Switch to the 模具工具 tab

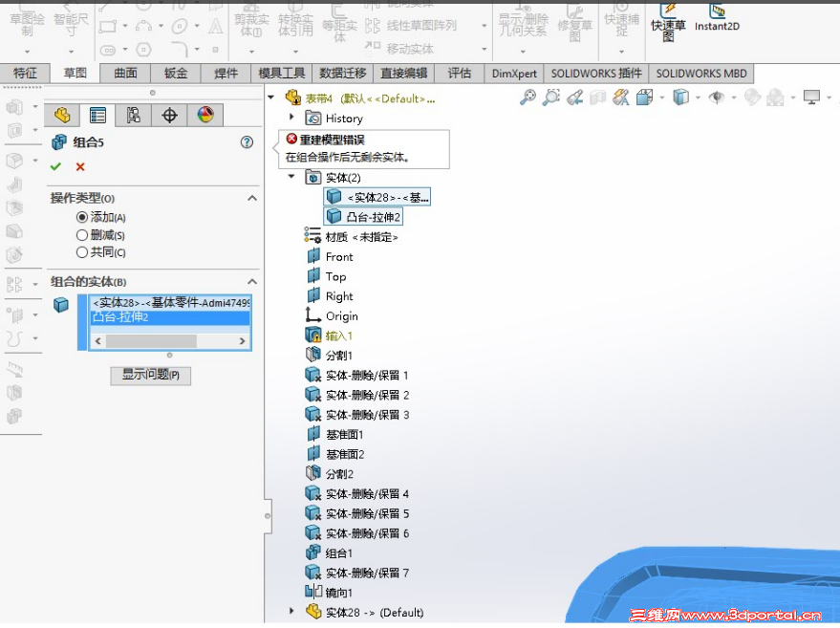[281, 73]
